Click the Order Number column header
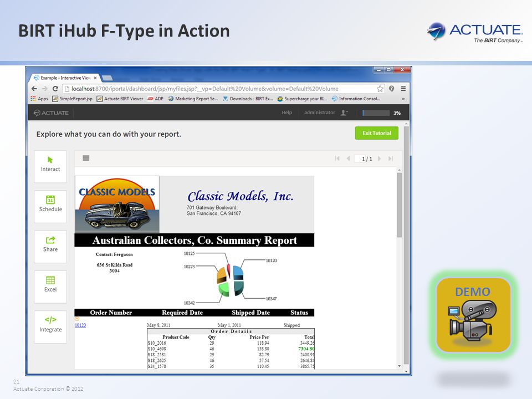Viewport: 532px width, 399px height. (x=111, y=313)
